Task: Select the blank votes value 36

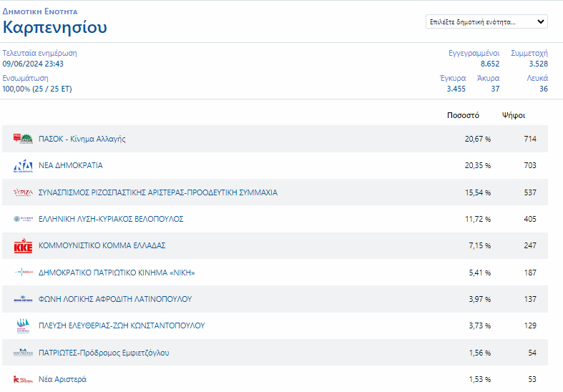Action: click(544, 89)
